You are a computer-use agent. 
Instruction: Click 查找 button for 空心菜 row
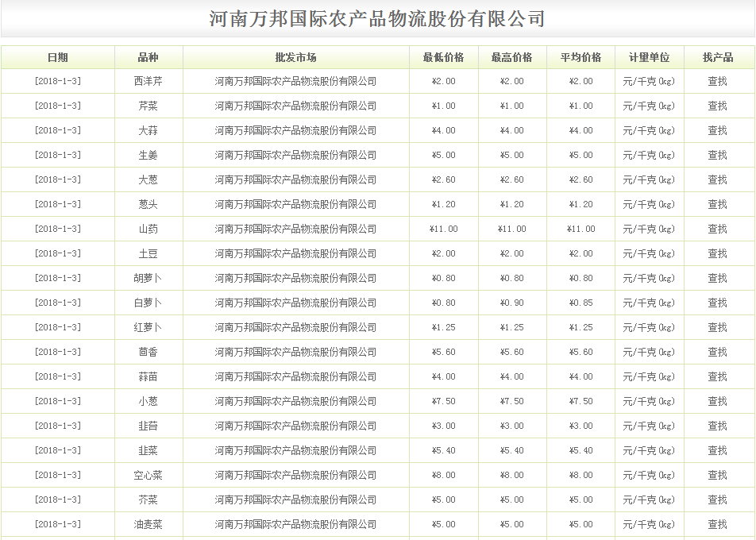pyautogui.click(x=717, y=475)
